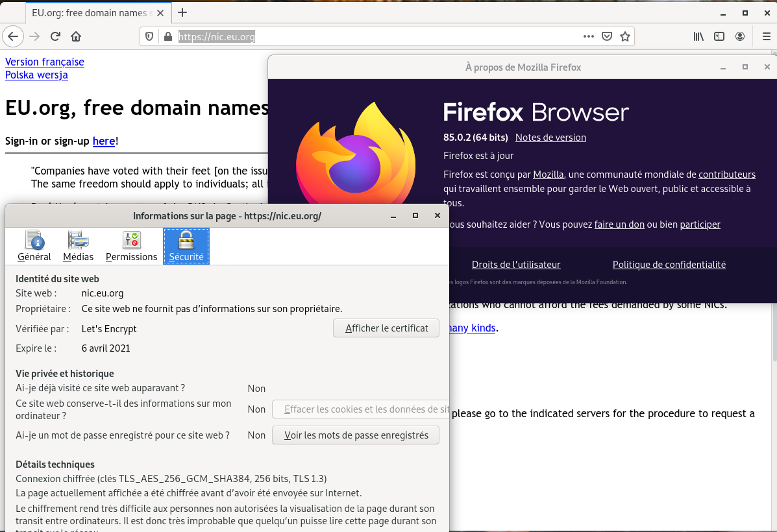
Task: Open the Library bookmarks icon
Action: [698, 36]
